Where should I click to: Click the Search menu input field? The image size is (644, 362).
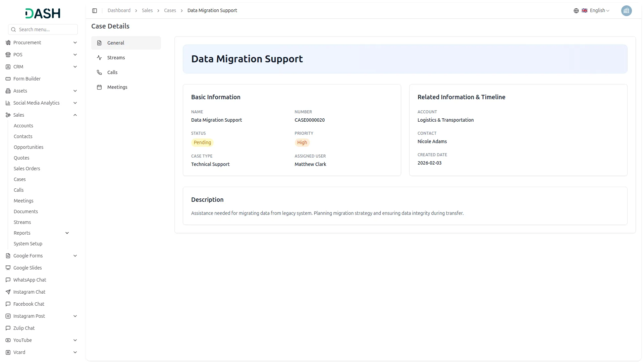coord(43,29)
